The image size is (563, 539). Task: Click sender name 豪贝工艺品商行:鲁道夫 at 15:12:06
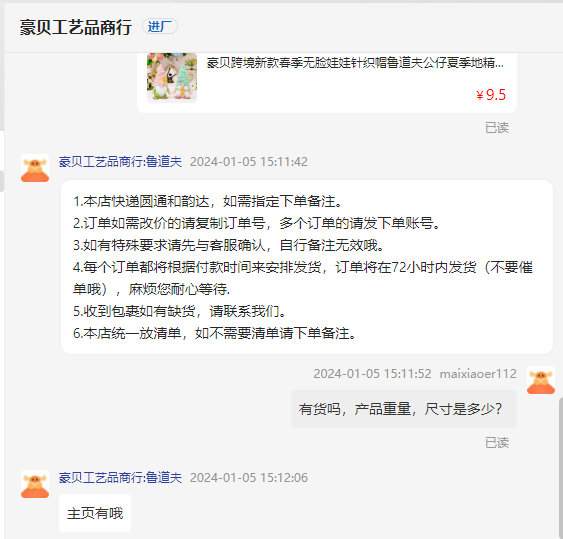tap(120, 478)
